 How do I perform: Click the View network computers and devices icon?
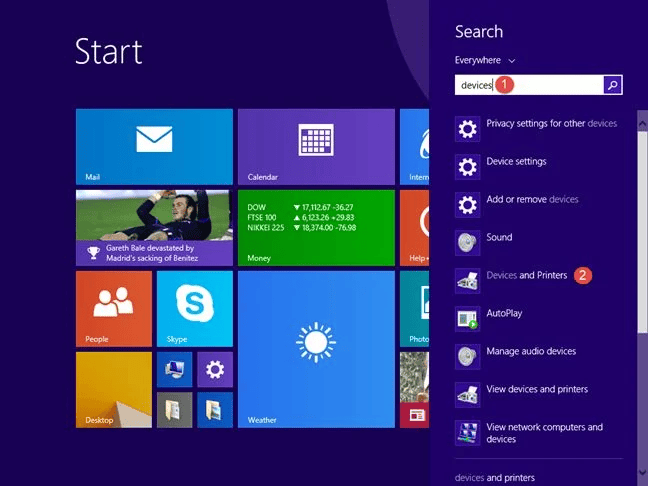467,433
